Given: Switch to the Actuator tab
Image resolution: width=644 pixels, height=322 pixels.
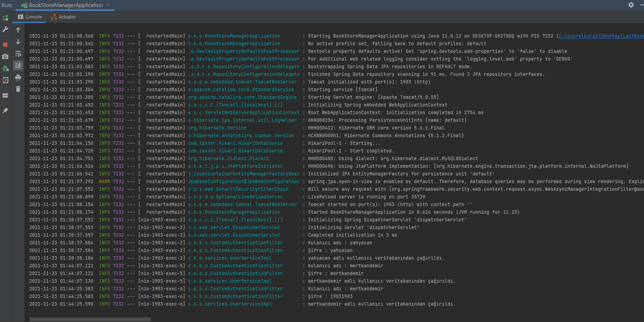Looking at the screenshot, I should click(x=63, y=17).
